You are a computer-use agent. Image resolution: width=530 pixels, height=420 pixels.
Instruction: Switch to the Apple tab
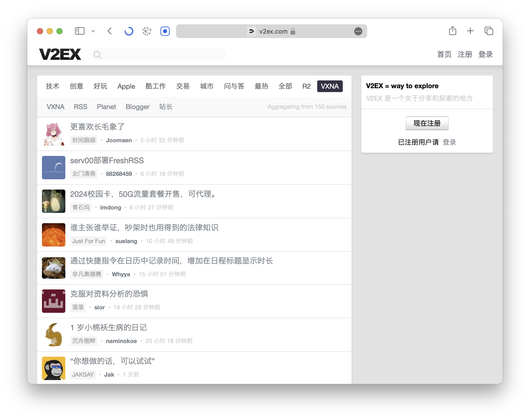(x=126, y=86)
